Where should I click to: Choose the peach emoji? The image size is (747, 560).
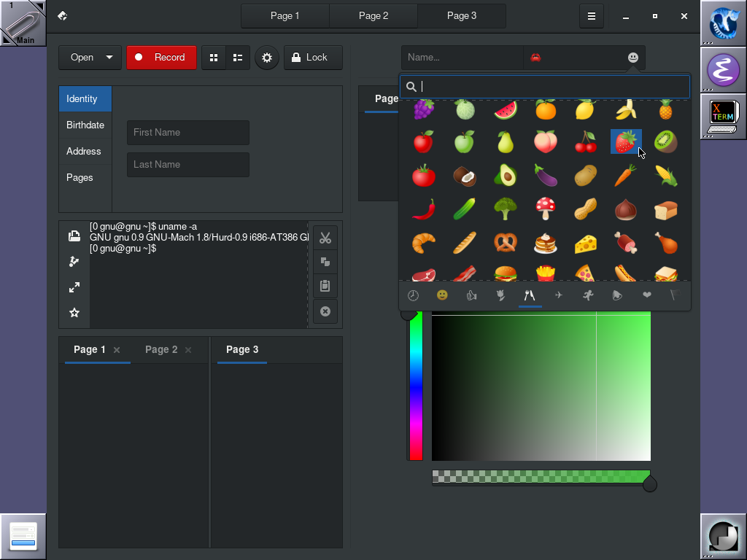[546, 142]
